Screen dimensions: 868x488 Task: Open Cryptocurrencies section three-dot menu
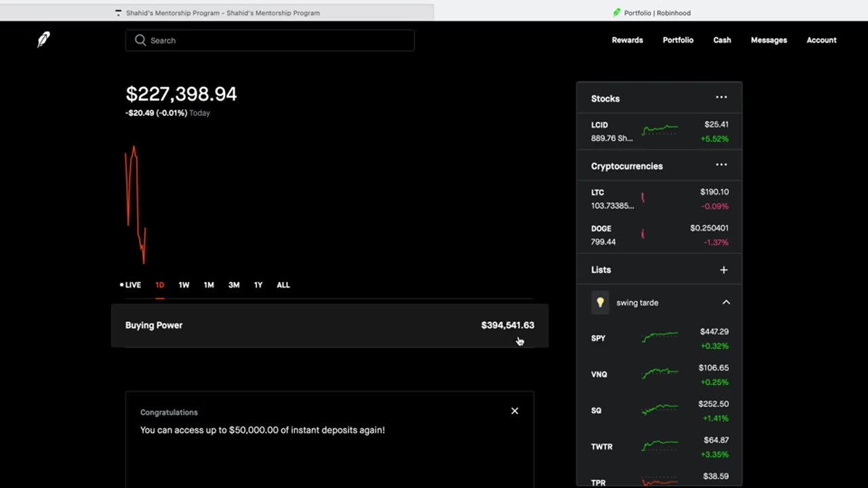(722, 165)
